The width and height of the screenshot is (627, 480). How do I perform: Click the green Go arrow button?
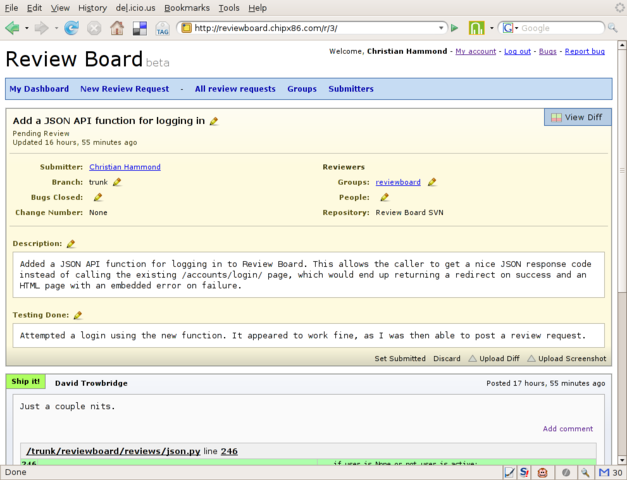(454, 28)
